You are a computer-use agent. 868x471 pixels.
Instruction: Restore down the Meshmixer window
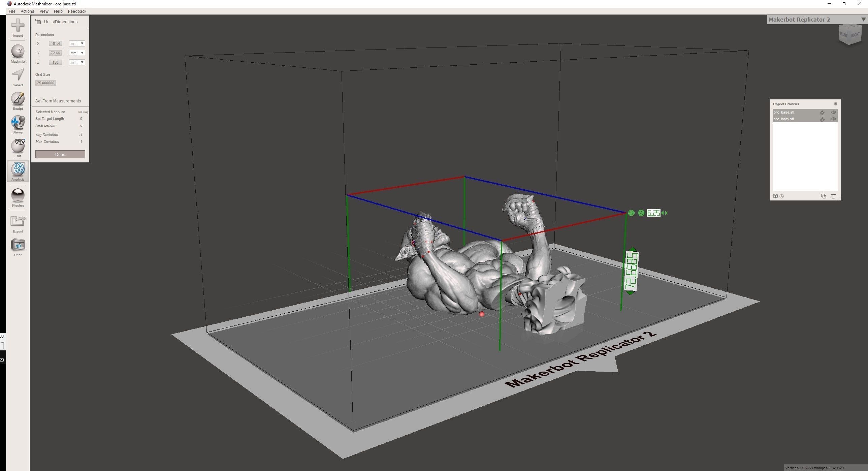tap(844, 4)
